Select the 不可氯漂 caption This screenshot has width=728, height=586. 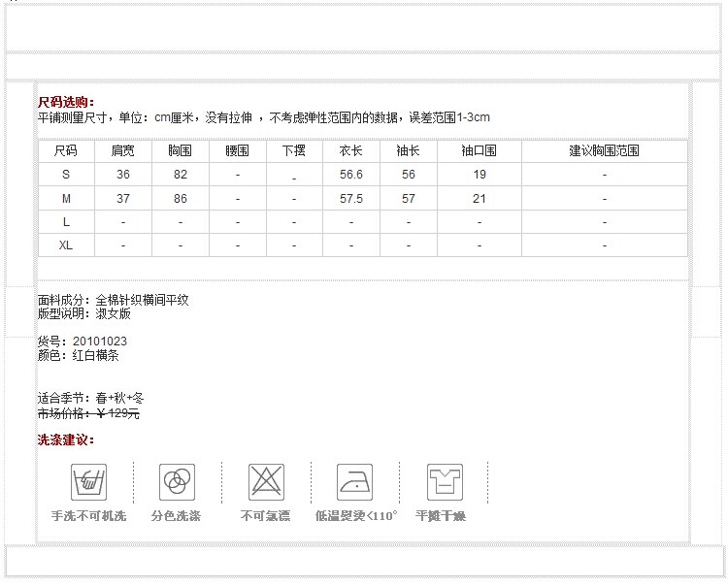(265, 515)
